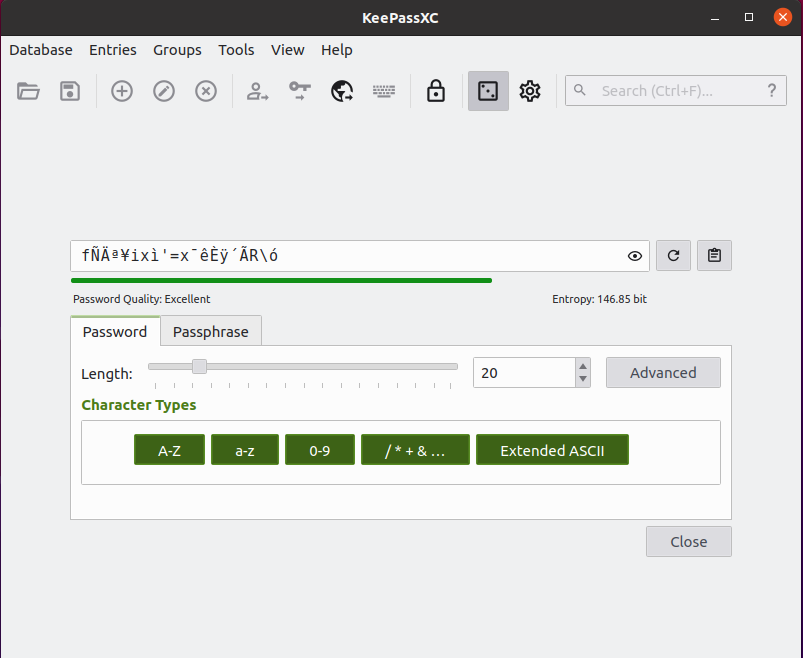Increase length with spinbox up arrow
The height and width of the screenshot is (658, 803).
[x=583, y=366]
